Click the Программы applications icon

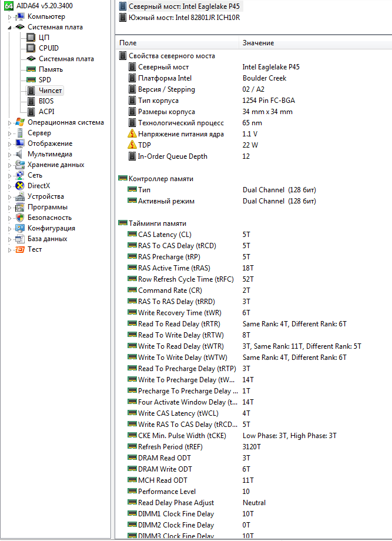(20, 208)
